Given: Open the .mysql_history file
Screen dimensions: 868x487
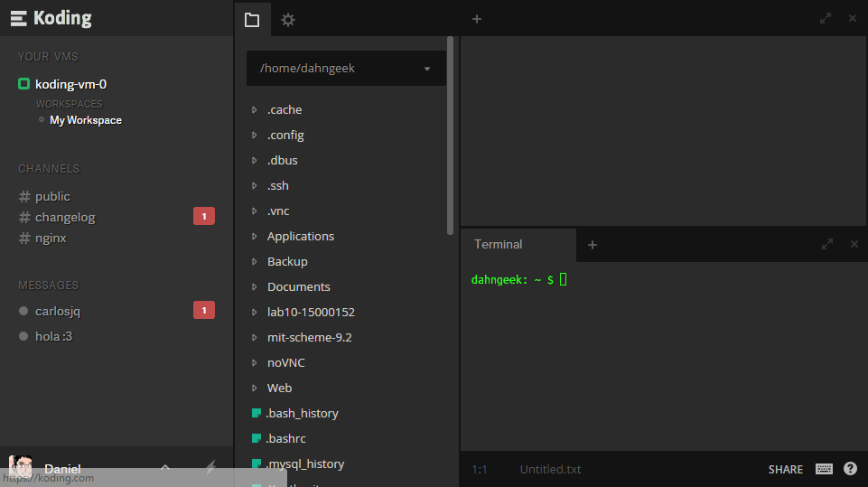Looking at the screenshot, I should [298, 464].
